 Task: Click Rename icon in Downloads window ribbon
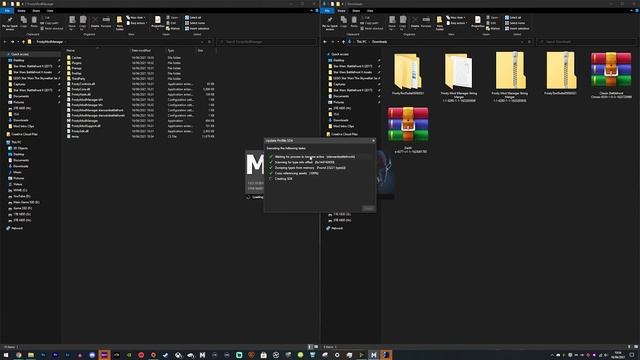point(426,22)
